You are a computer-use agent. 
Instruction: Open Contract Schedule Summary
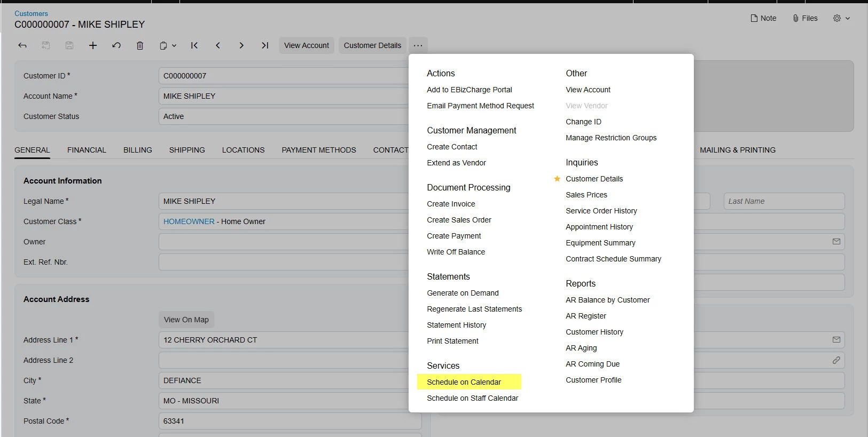[613, 259]
